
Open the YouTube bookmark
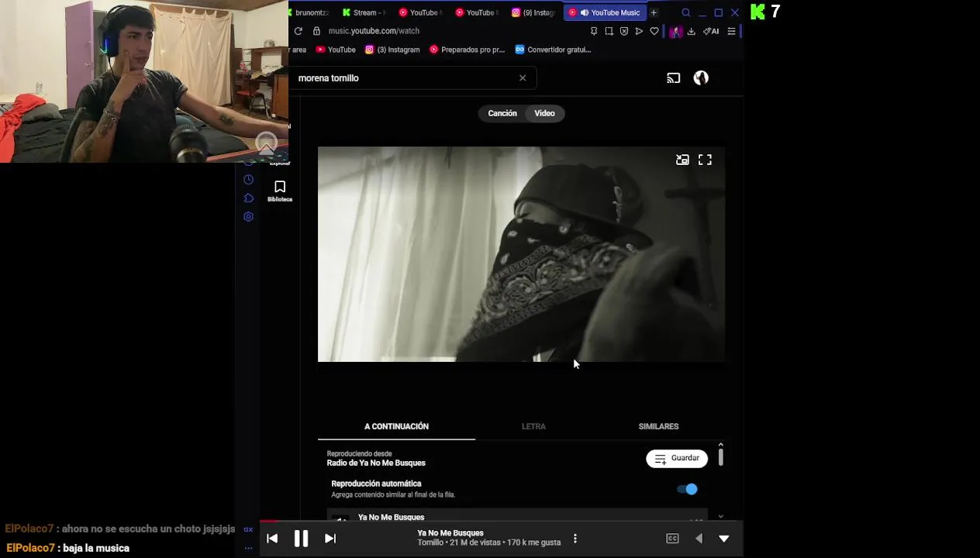click(336, 50)
